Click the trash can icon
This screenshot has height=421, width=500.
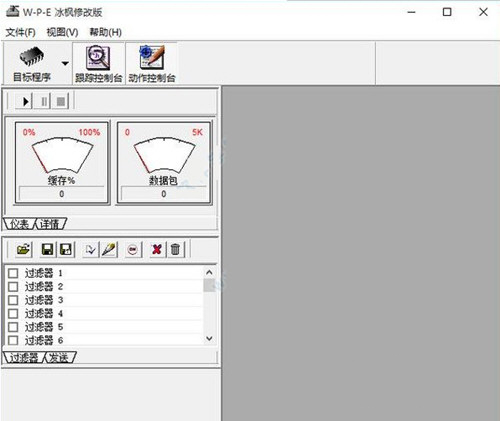pos(175,249)
